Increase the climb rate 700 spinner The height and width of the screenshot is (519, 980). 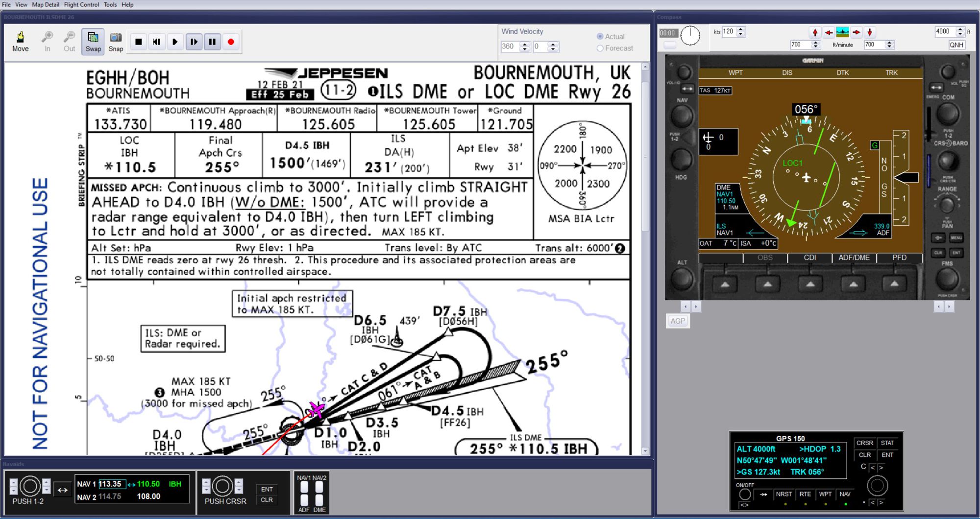point(816,42)
